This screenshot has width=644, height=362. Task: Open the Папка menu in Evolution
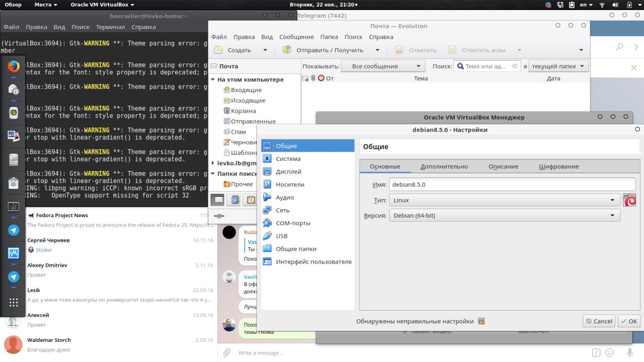(329, 37)
